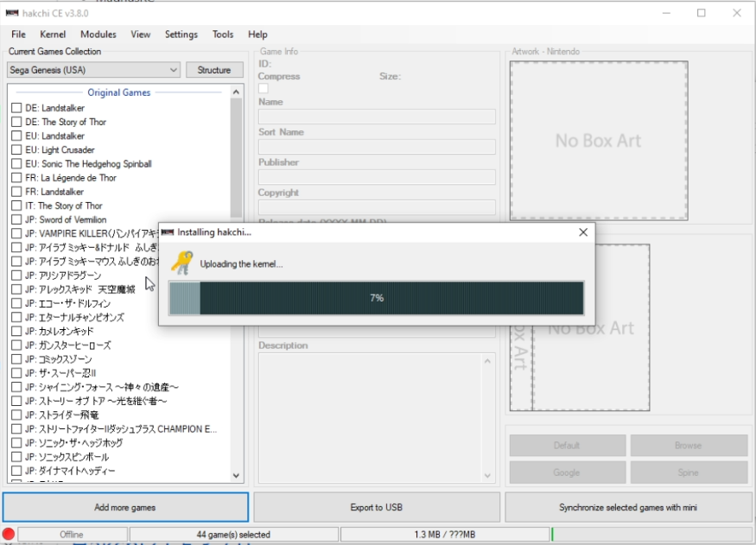Click the games list scroll down arrow
The height and width of the screenshot is (545, 756).
(236, 476)
